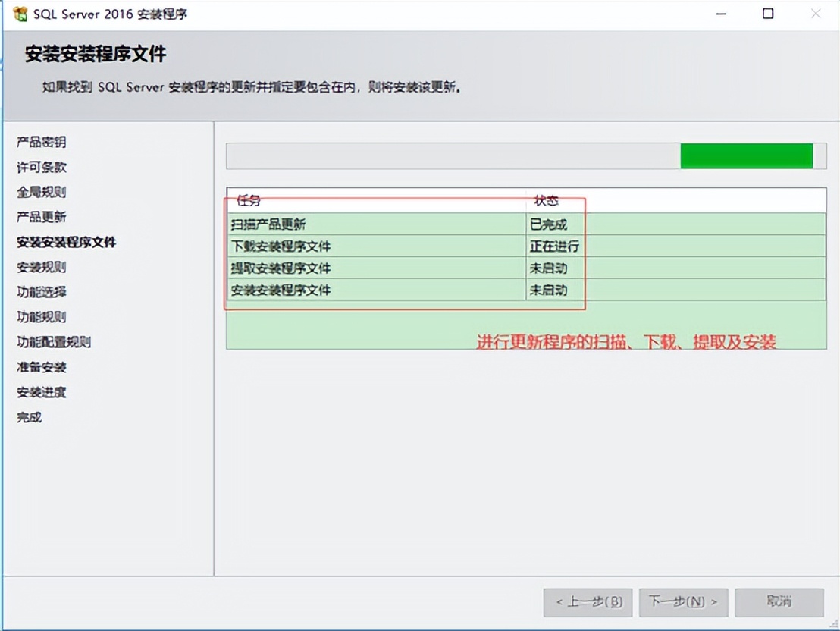Viewport: 840px width, 631px height.
Task: Go back with 上一步(B) button
Action: (588, 602)
